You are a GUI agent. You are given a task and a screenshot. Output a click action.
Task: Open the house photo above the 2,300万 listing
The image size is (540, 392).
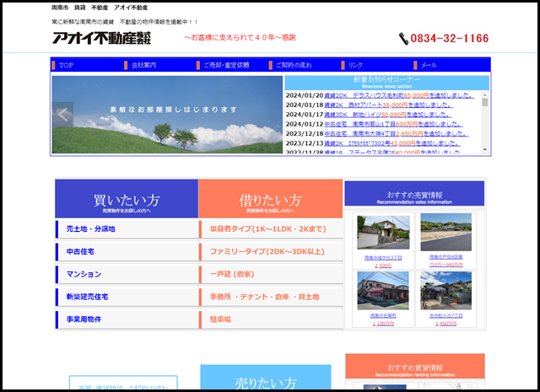tap(383, 233)
